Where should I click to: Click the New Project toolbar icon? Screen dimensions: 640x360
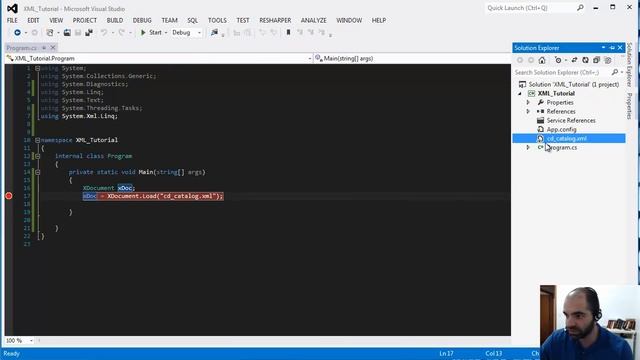pyautogui.click(x=50, y=33)
